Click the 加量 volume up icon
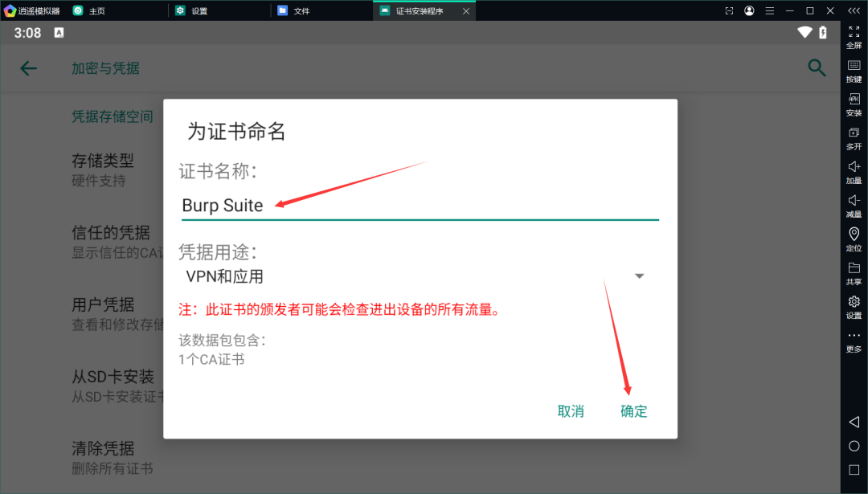Screen dimensions: 868x494 click(854, 173)
